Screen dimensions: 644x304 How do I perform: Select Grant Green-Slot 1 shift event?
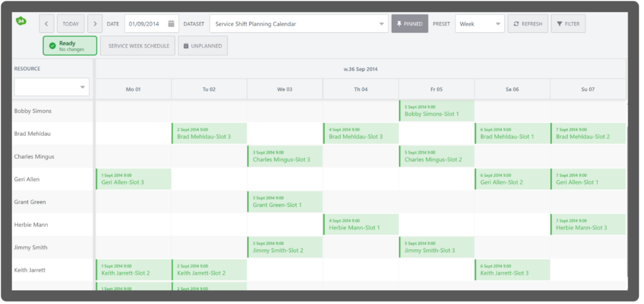pos(285,201)
